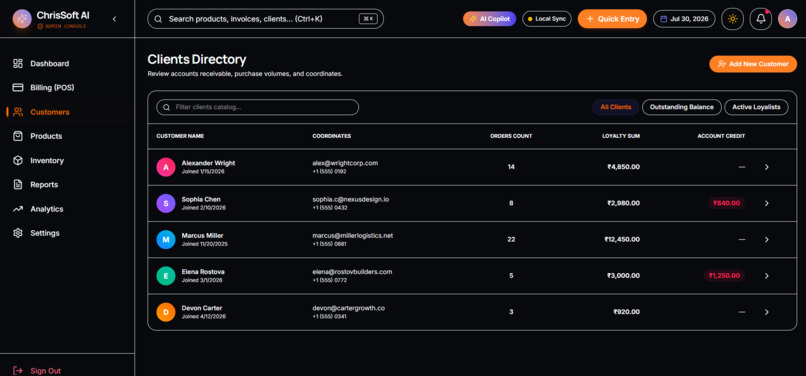Click the search magnifier icon in top bar

pyautogui.click(x=159, y=19)
